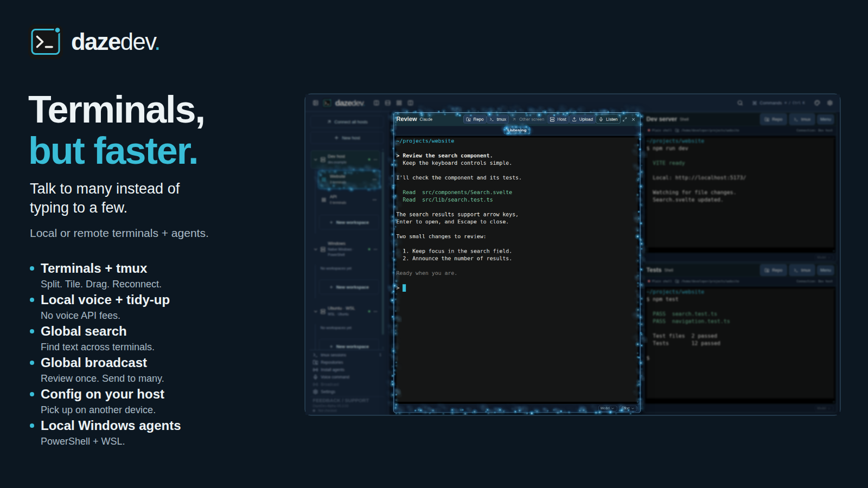This screenshot has width=868, height=488.
Task: Open Repo in Dev server panel
Action: click(x=774, y=119)
